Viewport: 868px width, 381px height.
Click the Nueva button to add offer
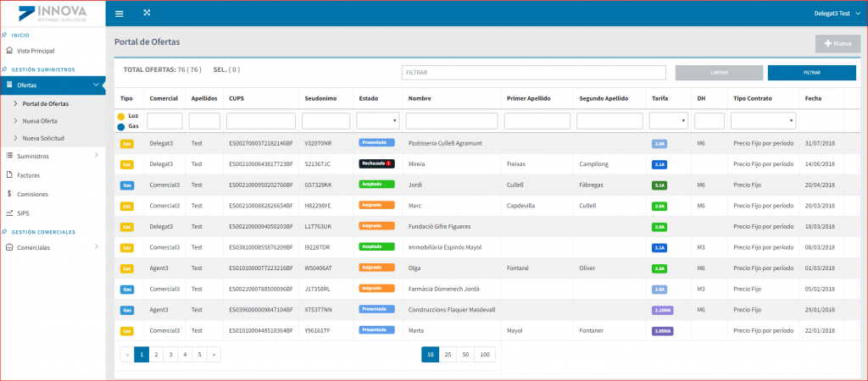tap(838, 43)
